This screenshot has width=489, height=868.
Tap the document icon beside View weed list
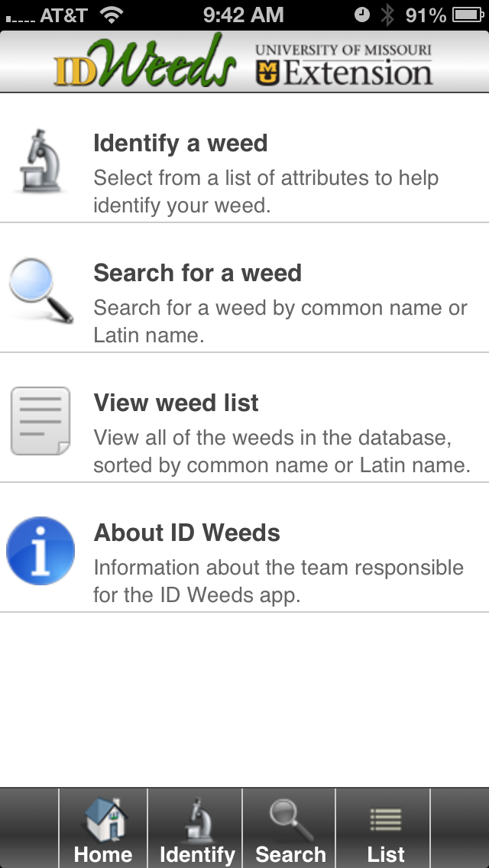click(40, 421)
